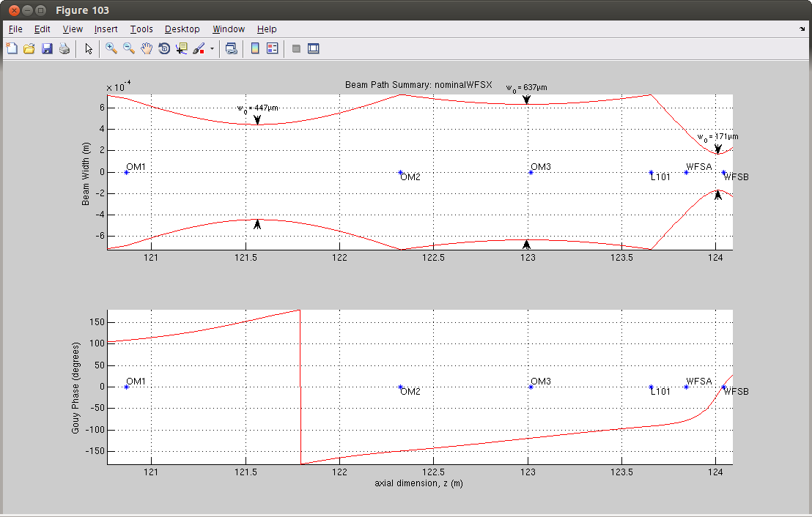
Task: Click the blue OM3 marker in the Gouy Phase plot
Action: (531, 387)
